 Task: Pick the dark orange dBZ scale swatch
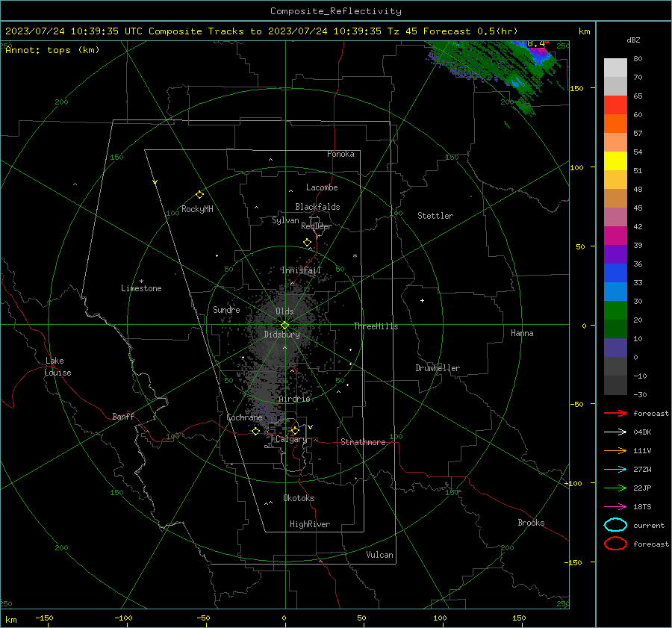click(x=615, y=123)
